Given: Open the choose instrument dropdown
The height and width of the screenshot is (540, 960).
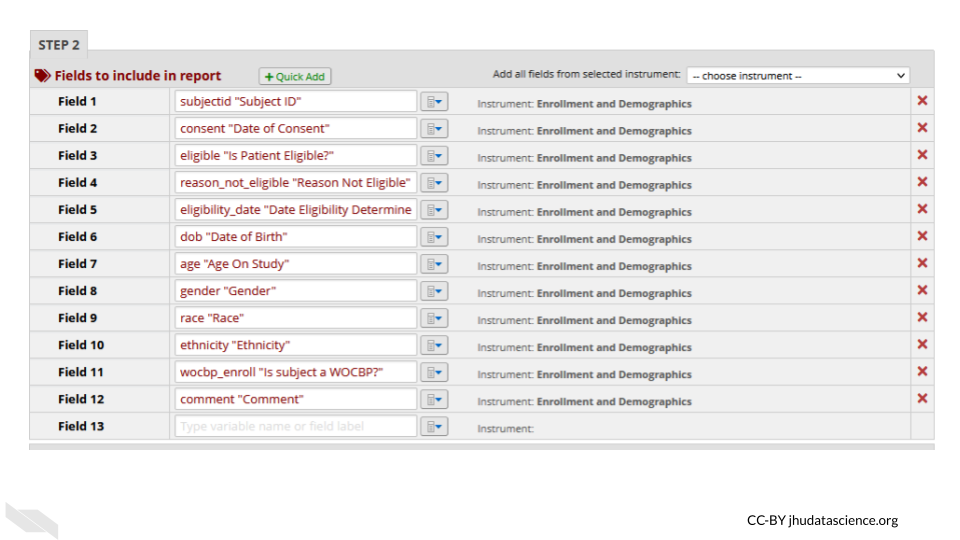Looking at the screenshot, I should tap(797, 76).
